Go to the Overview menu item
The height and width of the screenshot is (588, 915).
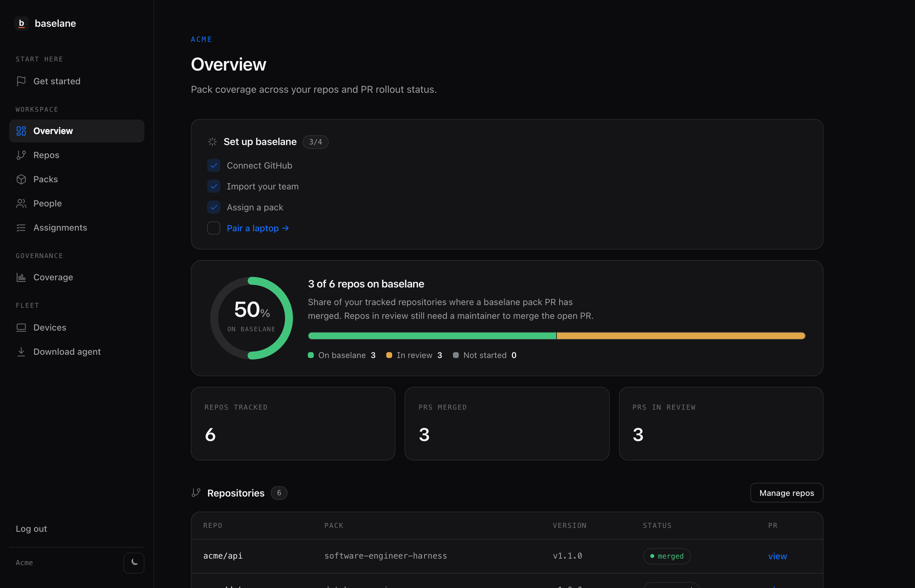pyautogui.click(x=77, y=131)
